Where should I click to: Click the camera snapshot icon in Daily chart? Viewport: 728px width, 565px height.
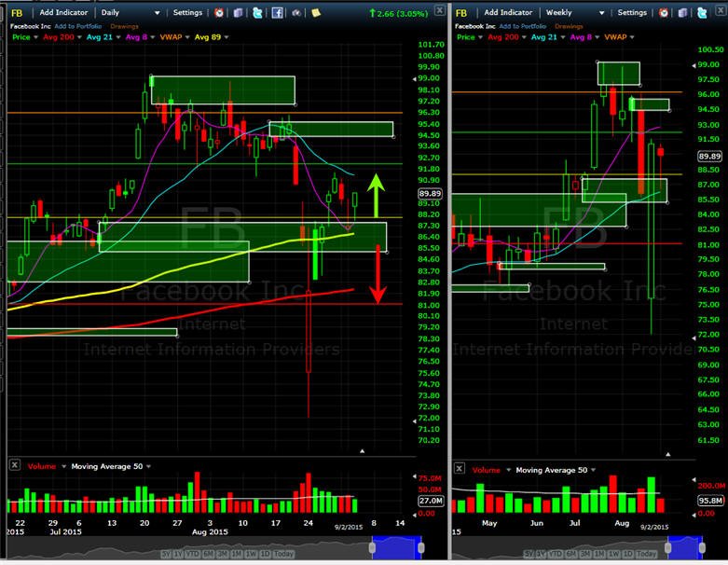point(295,13)
